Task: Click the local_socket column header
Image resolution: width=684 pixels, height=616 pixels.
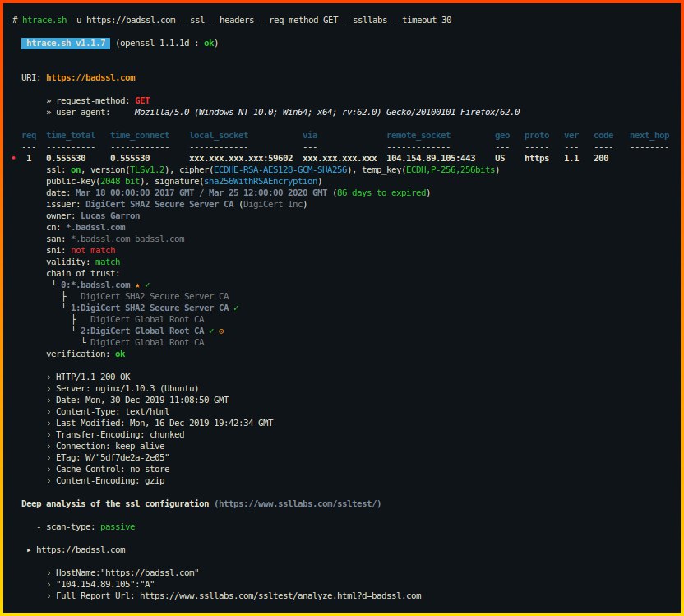Action: 219,135
